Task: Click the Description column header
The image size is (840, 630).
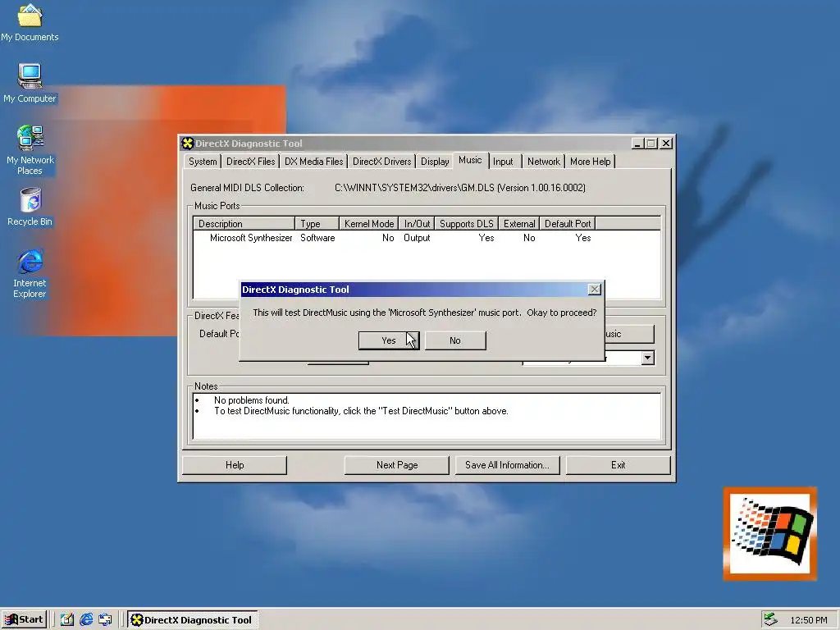Action: 244,224
